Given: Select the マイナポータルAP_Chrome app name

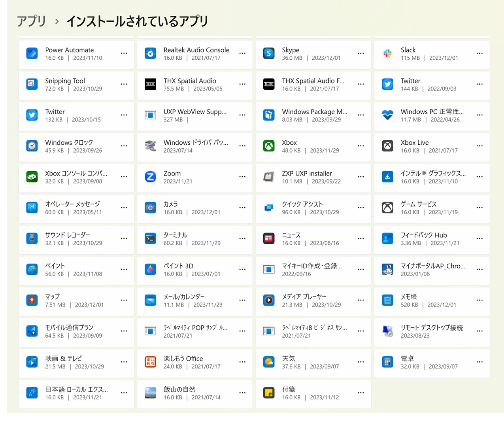Looking at the screenshot, I should (433, 266).
